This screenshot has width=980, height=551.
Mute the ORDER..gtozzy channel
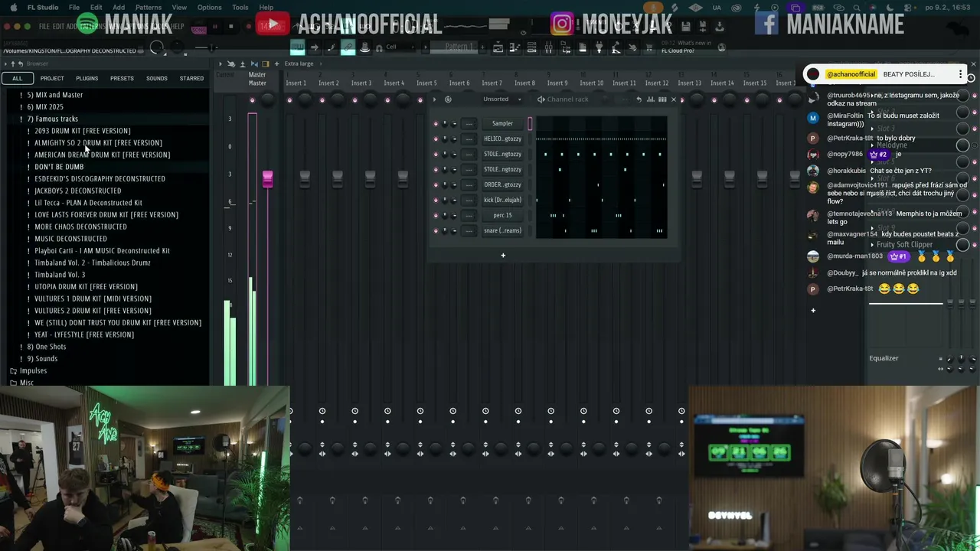(436, 184)
